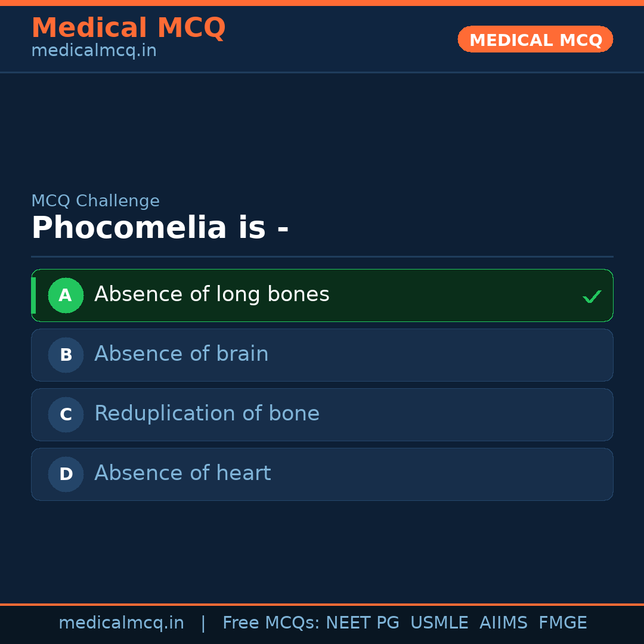
Task: Click the C letter circle icon
Action: point(66,414)
